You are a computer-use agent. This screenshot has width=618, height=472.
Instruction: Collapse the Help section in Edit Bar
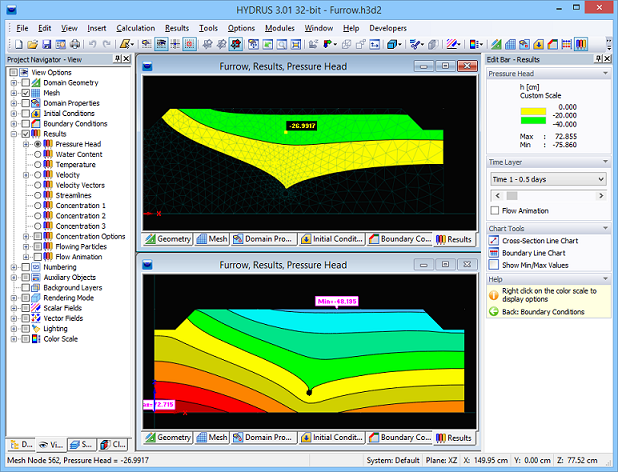coord(605,279)
